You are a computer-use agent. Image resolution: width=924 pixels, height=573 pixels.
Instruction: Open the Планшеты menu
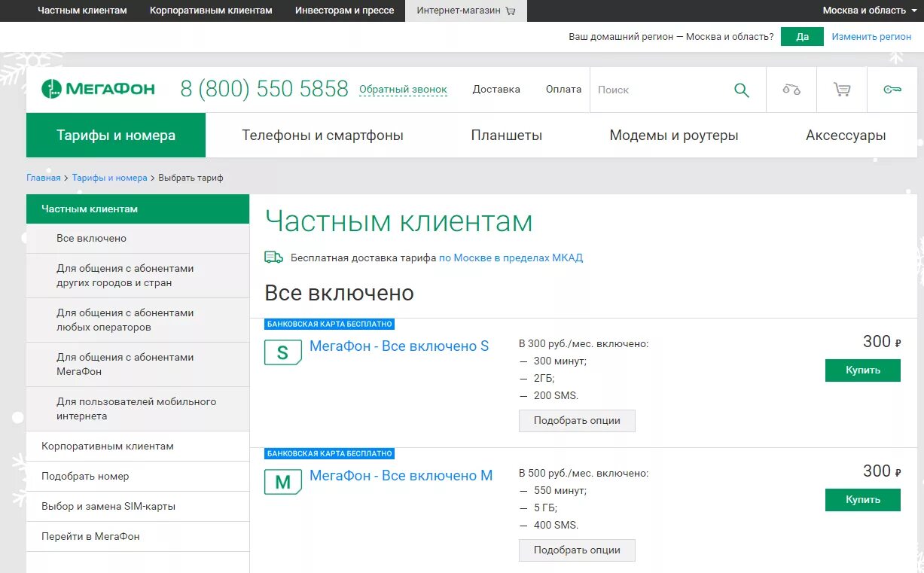click(507, 136)
